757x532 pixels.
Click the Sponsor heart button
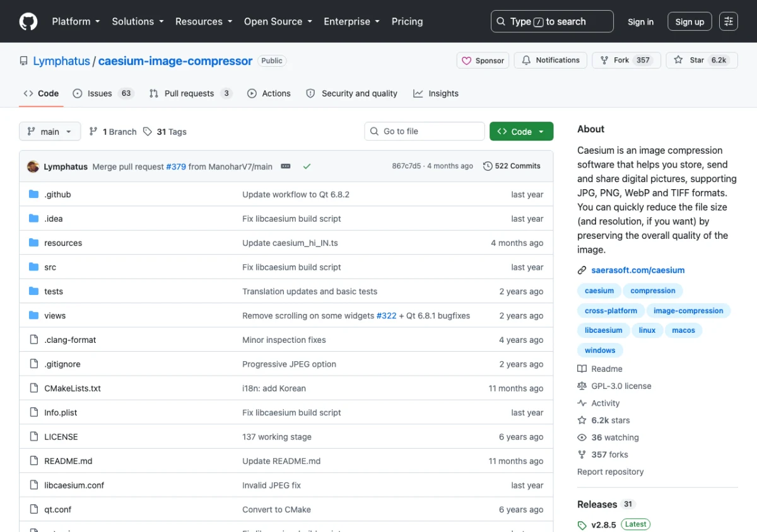click(483, 61)
